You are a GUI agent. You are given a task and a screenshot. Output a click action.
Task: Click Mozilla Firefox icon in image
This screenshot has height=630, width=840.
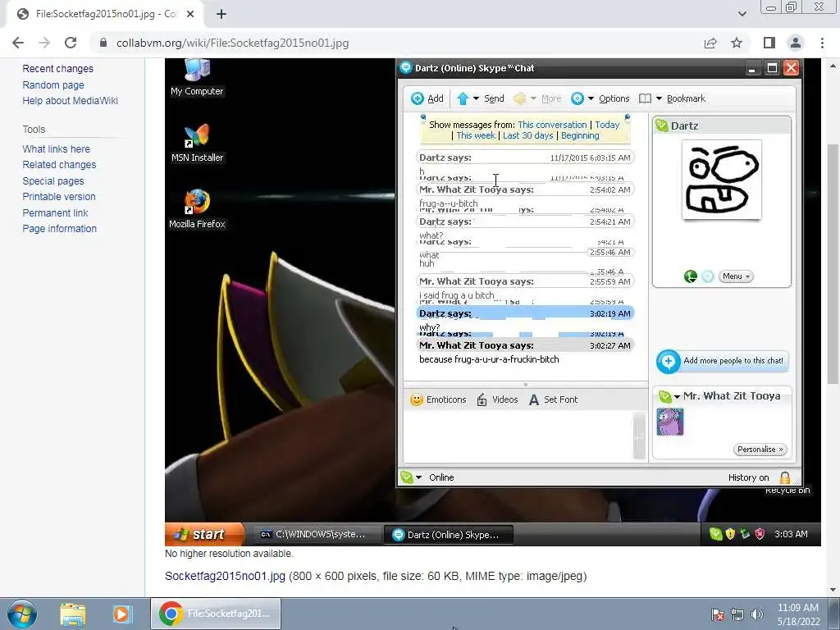197,209
